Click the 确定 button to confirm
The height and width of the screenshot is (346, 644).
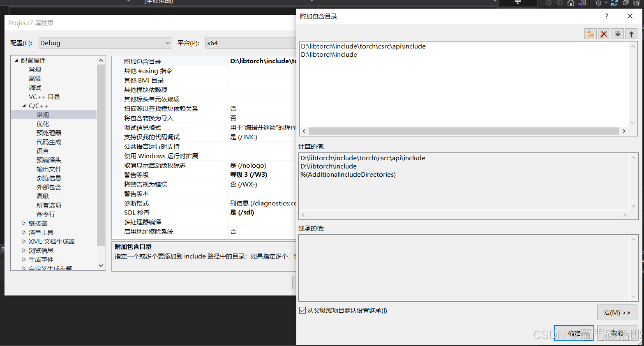(574, 333)
